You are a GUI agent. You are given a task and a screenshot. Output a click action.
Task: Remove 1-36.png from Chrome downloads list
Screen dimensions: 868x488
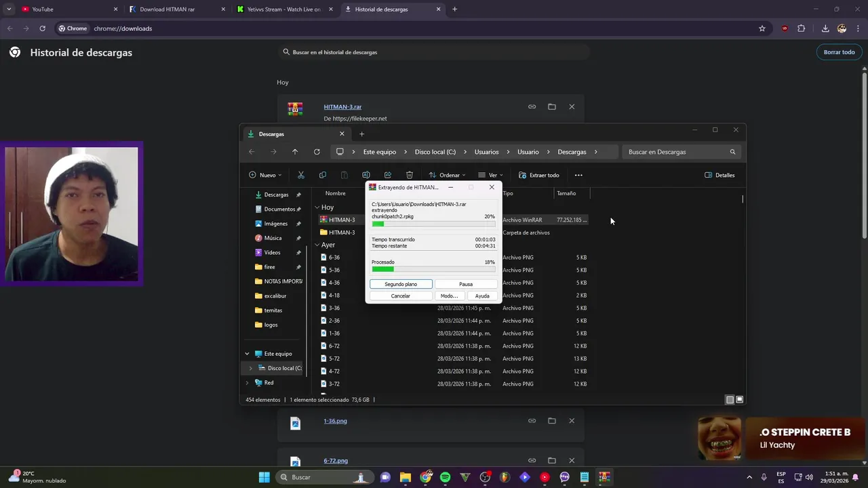pos(572,421)
